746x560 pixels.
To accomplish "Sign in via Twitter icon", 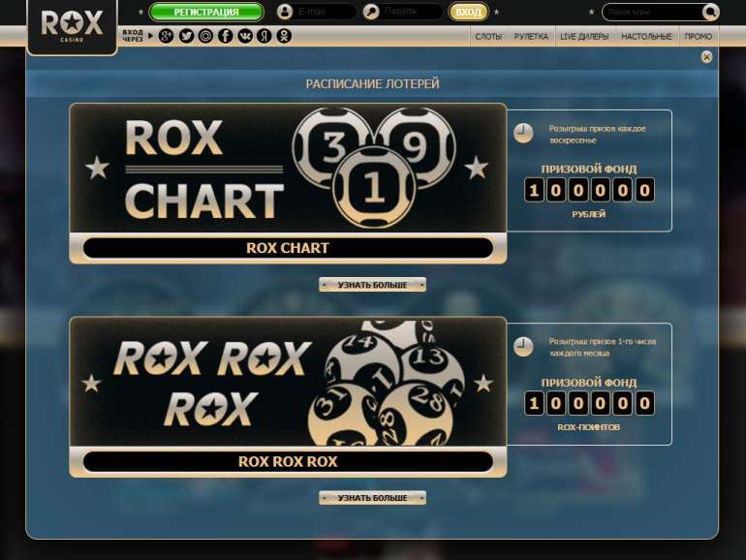I will [x=186, y=36].
